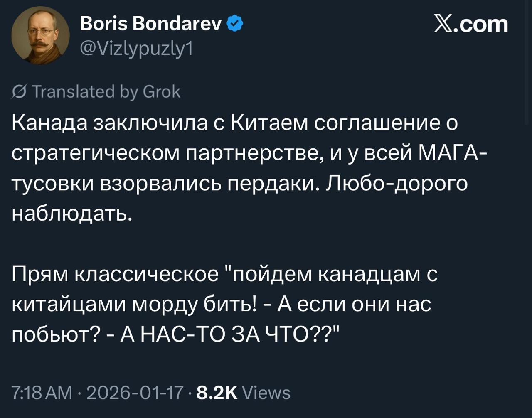Screen dimensions: 532x418
Task: Click Boris Bondarev's profile avatar
Action: (x=40, y=35)
